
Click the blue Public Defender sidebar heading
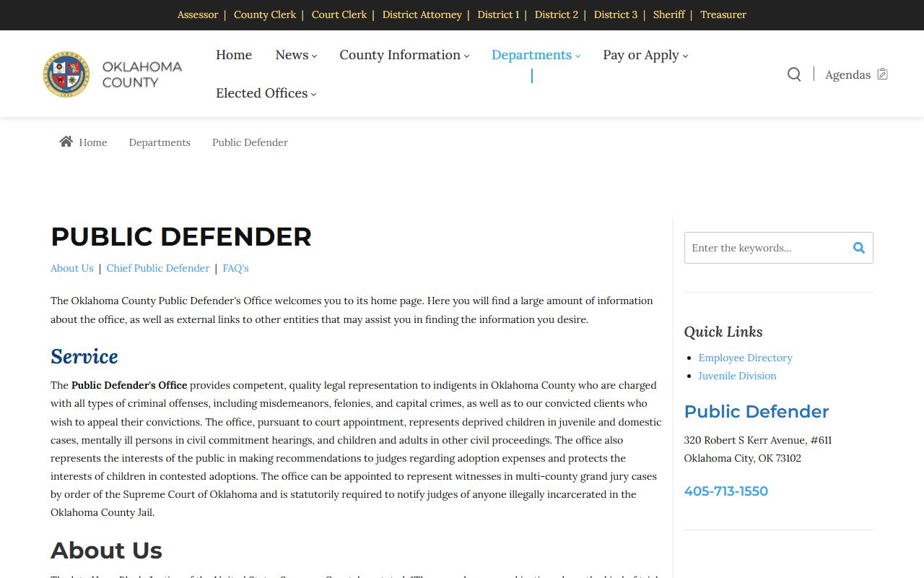coord(757,412)
